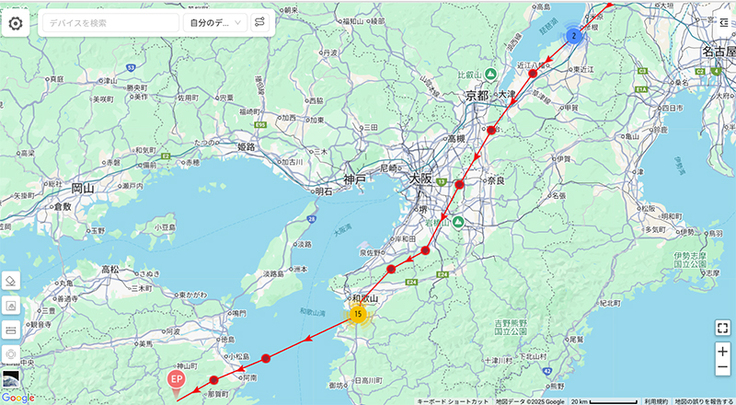Screen dimensions: 736x405
Task: Open the settings gear in top-left
Action: (x=16, y=22)
